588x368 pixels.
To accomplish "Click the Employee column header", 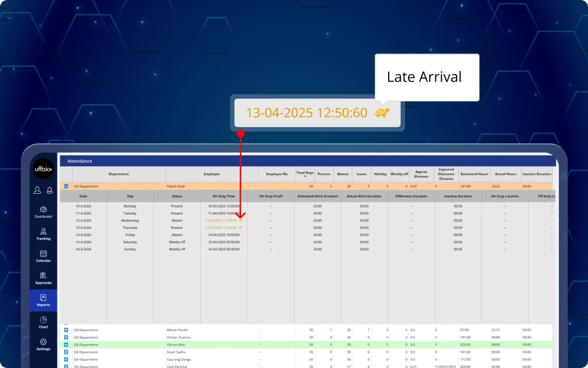I will [x=211, y=174].
